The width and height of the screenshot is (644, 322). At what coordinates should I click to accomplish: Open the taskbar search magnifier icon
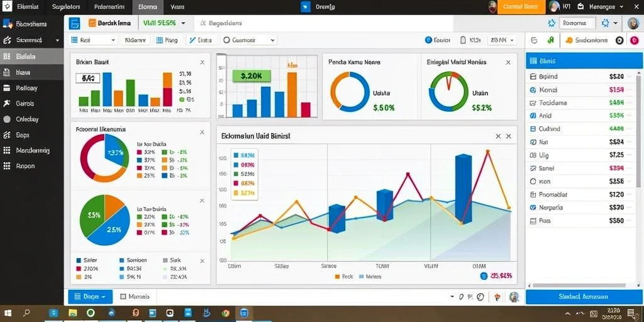[x=26, y=313]
